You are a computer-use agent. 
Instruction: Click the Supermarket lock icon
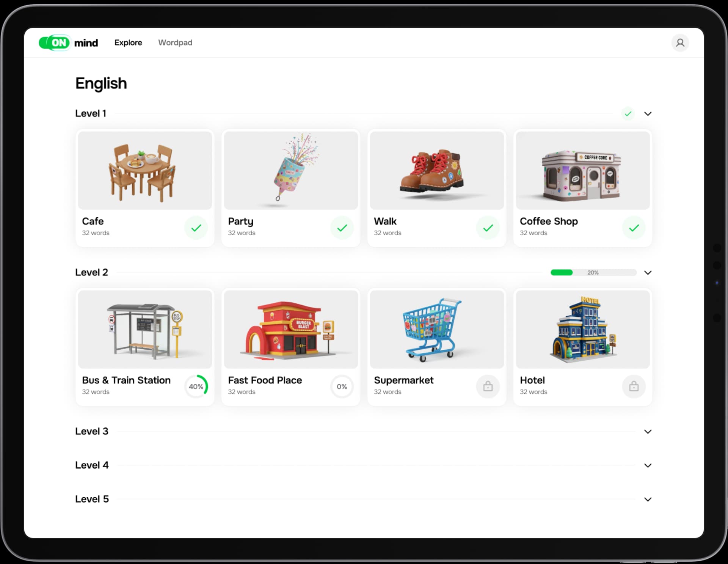coord(488,386)
